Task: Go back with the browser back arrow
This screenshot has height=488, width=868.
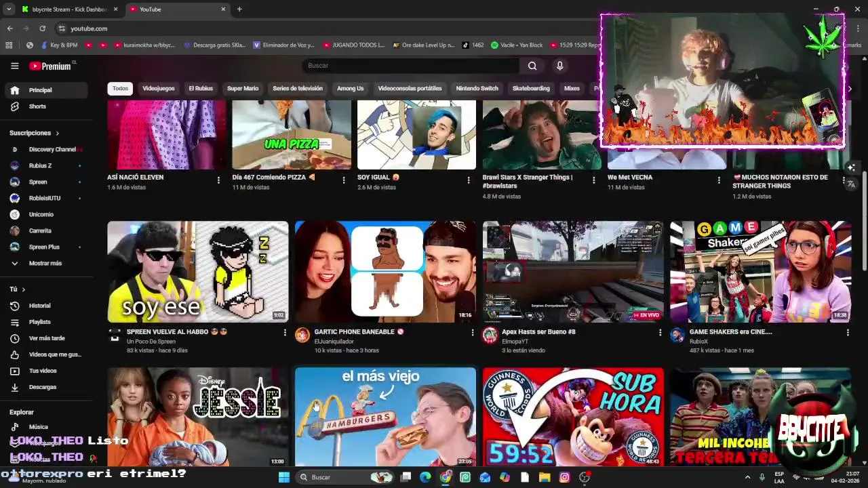Action: click(x=9, y=28)
